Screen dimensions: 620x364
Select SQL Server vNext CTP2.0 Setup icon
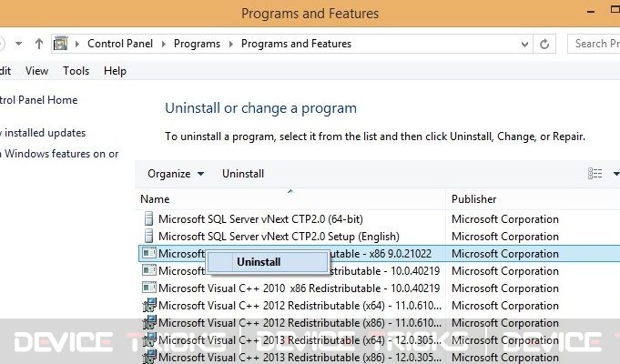tap(148, 236)
